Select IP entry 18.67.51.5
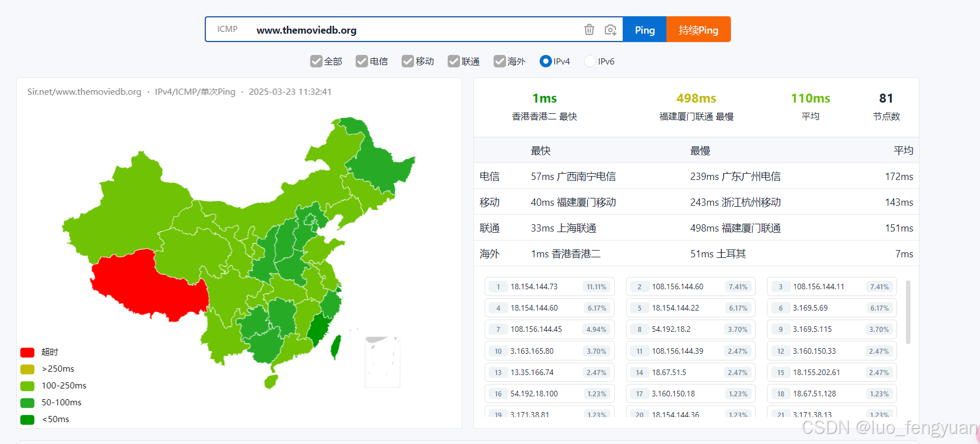This screenshot has width=980, height=444. pyautogui.click(x=691, y=372)
